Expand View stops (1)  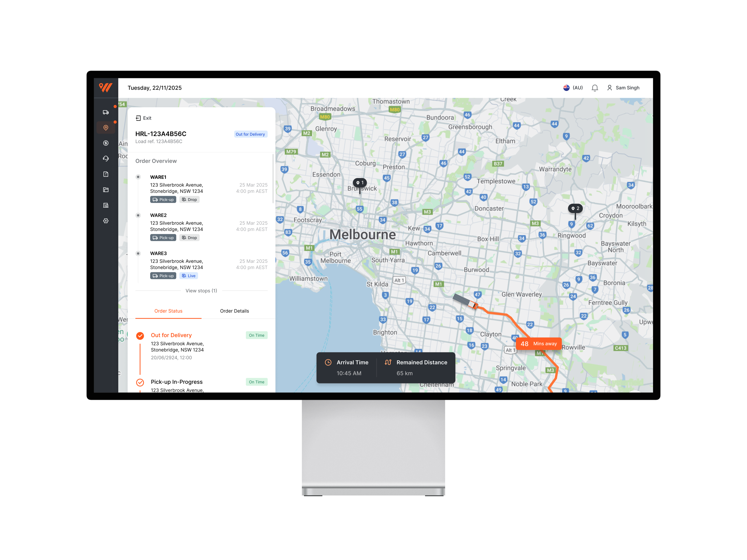pos(201,291)
